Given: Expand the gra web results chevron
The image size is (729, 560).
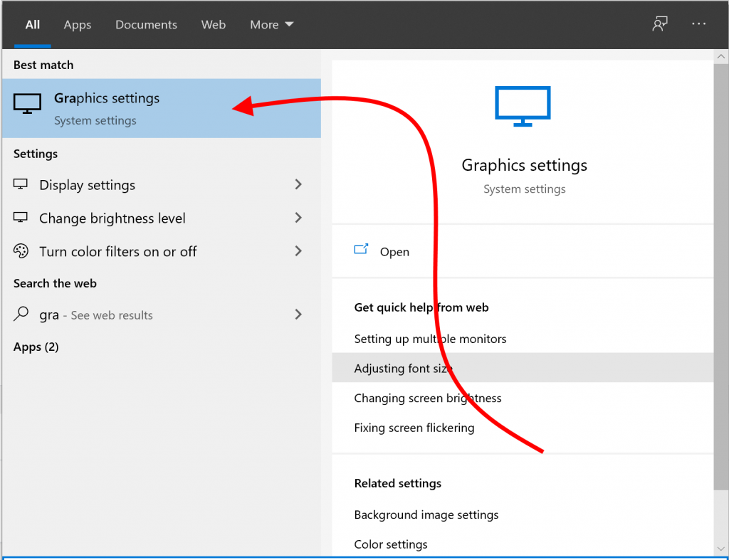Looking at the screenshot, I should (x=298, y=315).
